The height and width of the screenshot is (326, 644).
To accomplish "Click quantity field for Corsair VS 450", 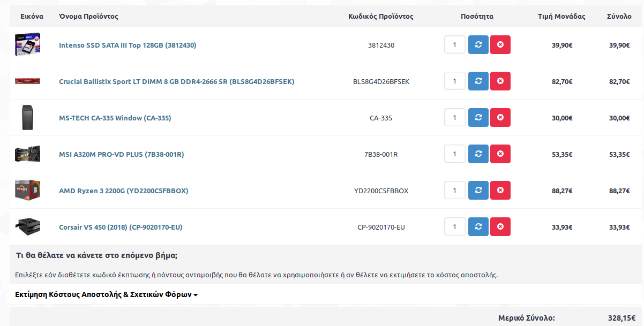I will [455, 227].
